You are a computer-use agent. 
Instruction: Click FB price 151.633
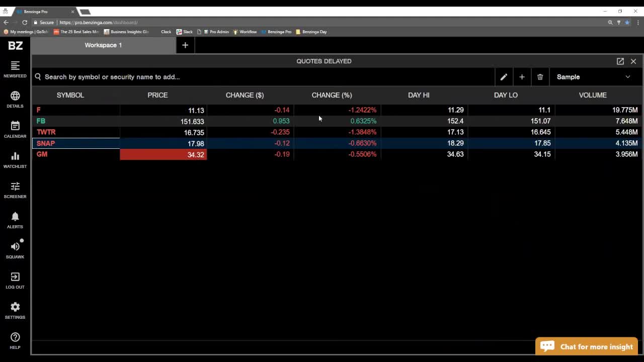pos(192,121)
